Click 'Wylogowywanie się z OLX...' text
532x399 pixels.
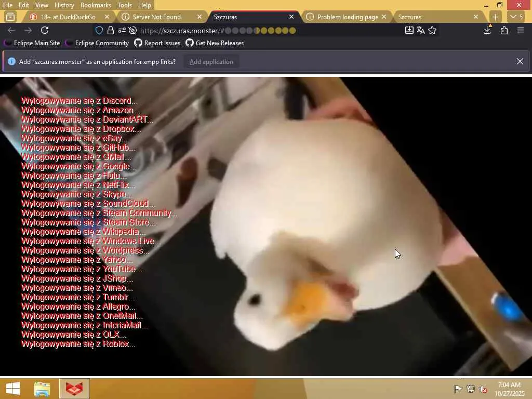[x=74, y=335]
